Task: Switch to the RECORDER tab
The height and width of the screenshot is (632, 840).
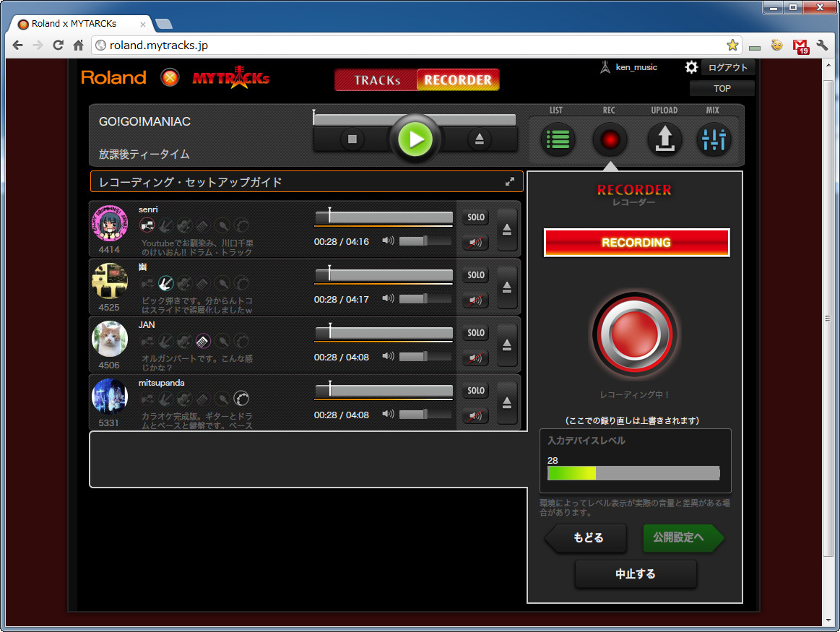Action: pyautogui.click(x=458, y=79)
